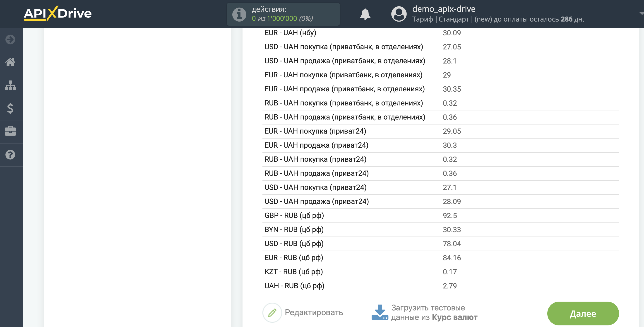The width and height of the screenshot is (644, 327).
Task: Select USD - UAH продажа (приватбанк, в отделениях)
Action: pos(440,61)
